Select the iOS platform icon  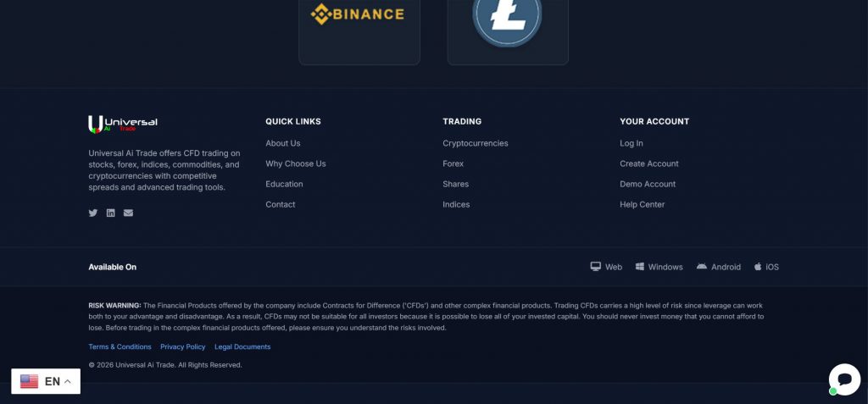[759, 267]
